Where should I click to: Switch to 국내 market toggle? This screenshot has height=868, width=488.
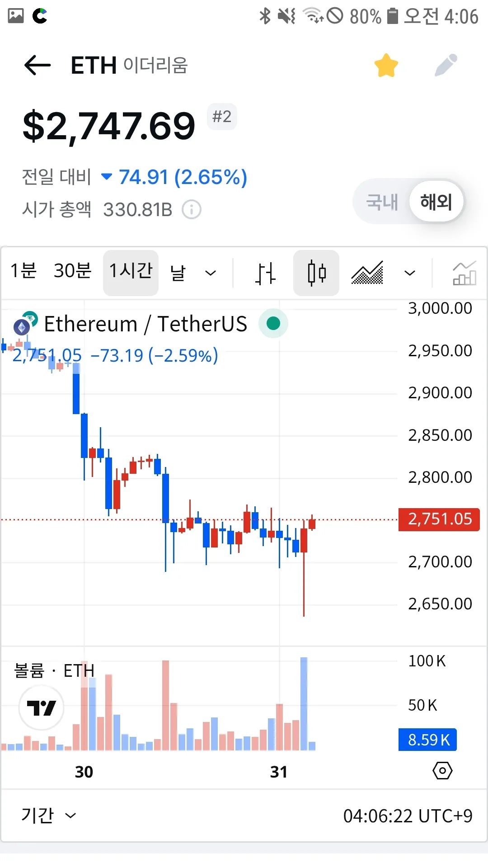[382, 202]
